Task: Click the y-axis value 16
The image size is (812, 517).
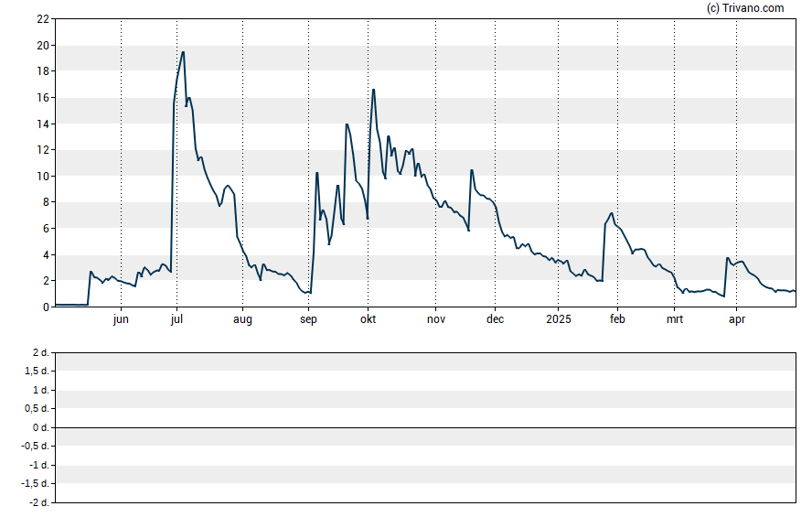Action: 43,98
